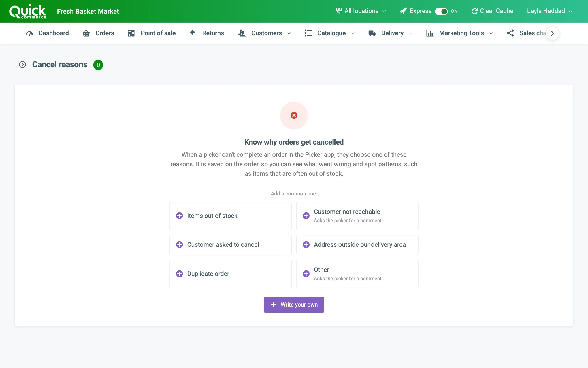Click the All locations store icon
Screen dimensions: 588x368
point(339,11)
